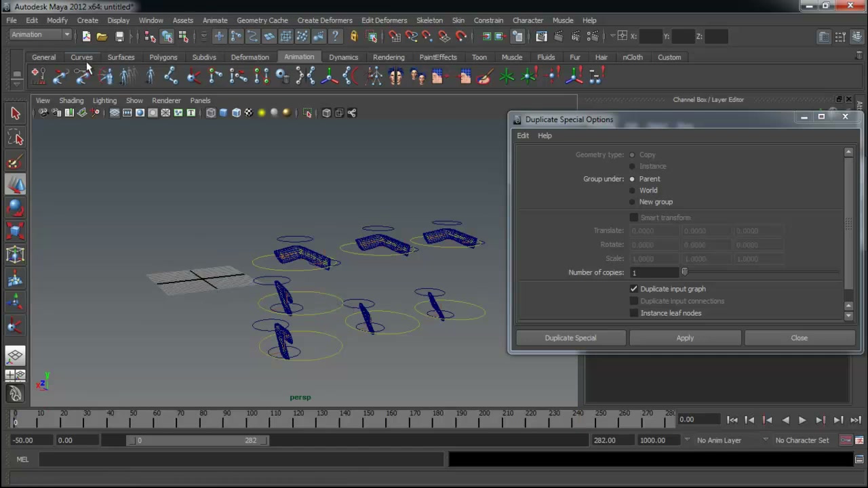
Task: Click the Number of copies slider
Action: (x=761, y=272)
